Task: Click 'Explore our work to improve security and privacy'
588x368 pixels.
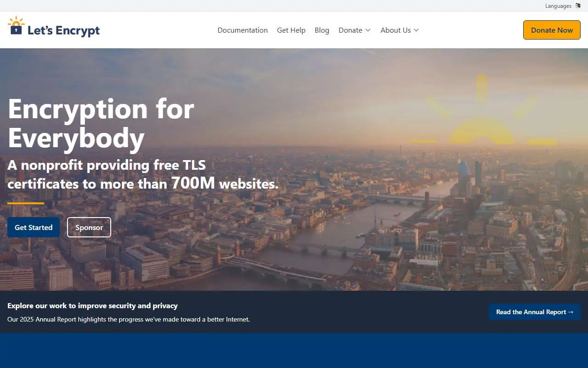Action: [92, 305]
